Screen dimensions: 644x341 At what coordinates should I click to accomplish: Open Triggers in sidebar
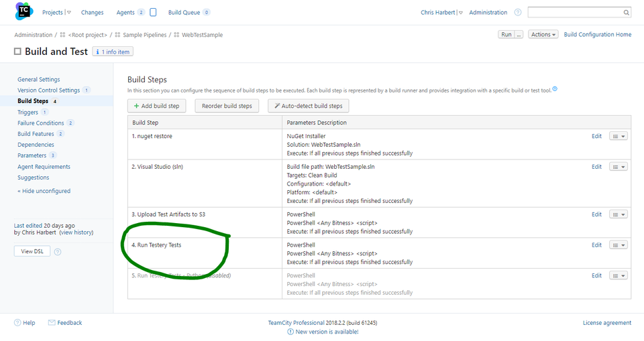tap(28, 112)
